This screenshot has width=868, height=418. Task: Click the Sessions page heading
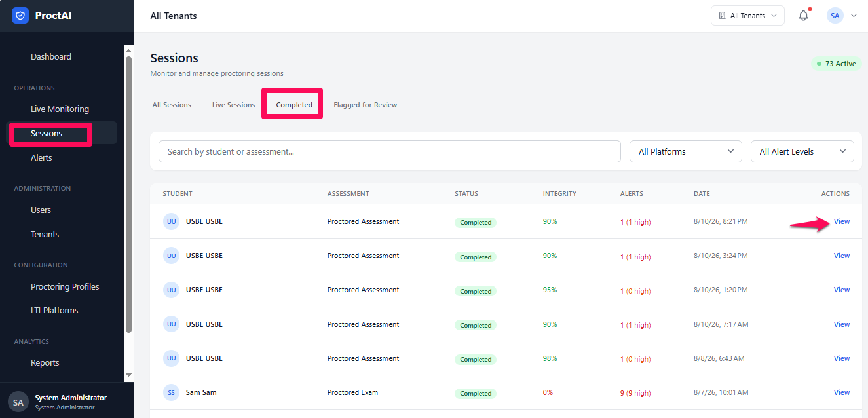click(174, 58)
